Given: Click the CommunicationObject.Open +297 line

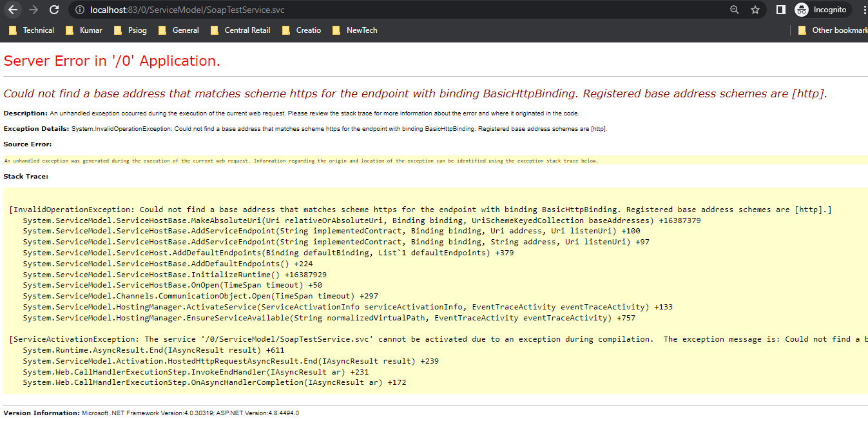Looking at the screenshot, I should [200, 296].
